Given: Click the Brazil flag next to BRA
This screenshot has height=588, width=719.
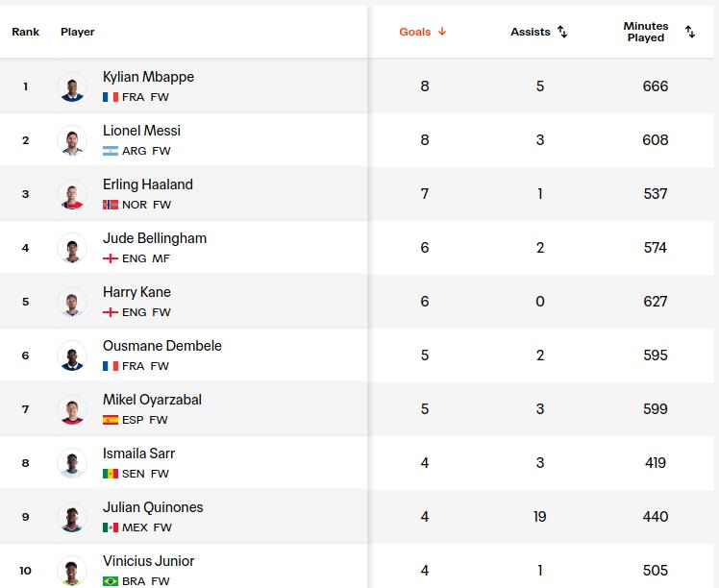Looking at the screenshot, I should click(x=111, y=581).
